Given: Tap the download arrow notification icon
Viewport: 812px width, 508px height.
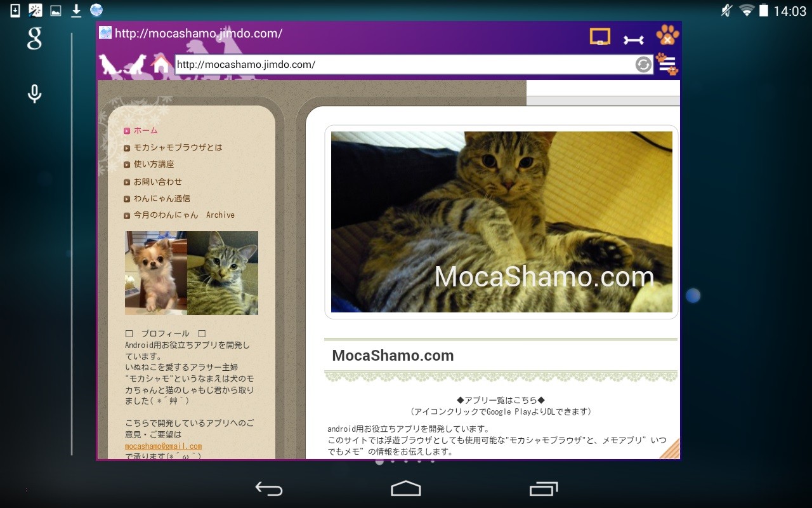Looking at the screenshot, I should (76, 10).
